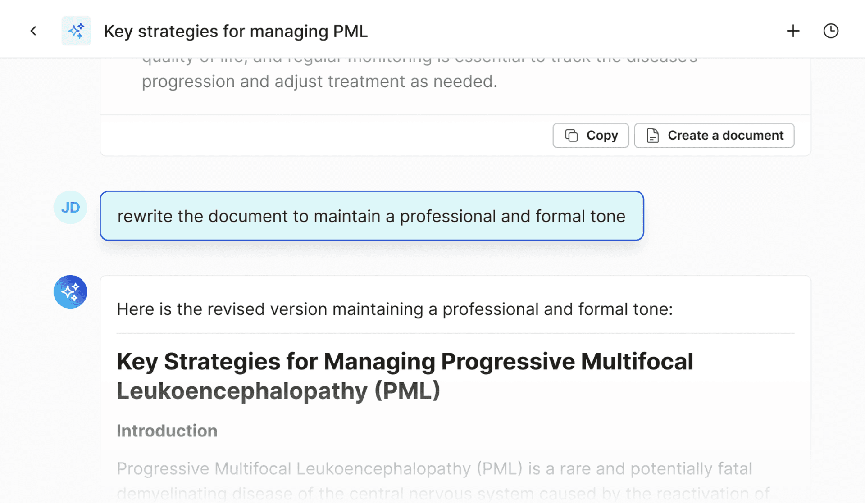The height and width of the screenshot is (504, 865).
Task: Click the copy icon in Copy button
Action: click(571, 136)
